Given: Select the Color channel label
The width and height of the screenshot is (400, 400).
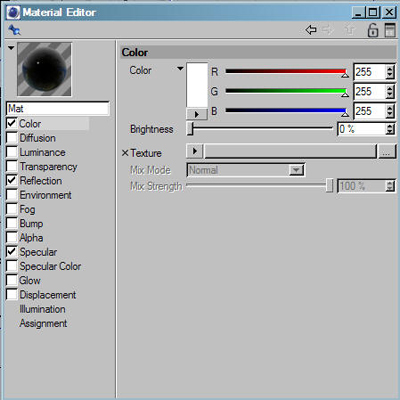Looking at the screenshot, I should coord(30,124).
